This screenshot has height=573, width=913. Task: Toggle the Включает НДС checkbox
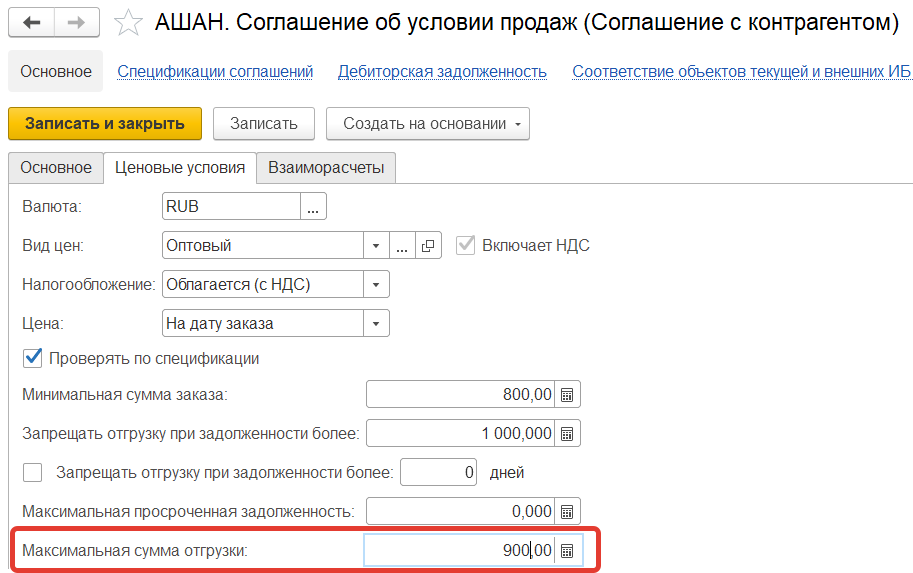click(x=465, y=245)
